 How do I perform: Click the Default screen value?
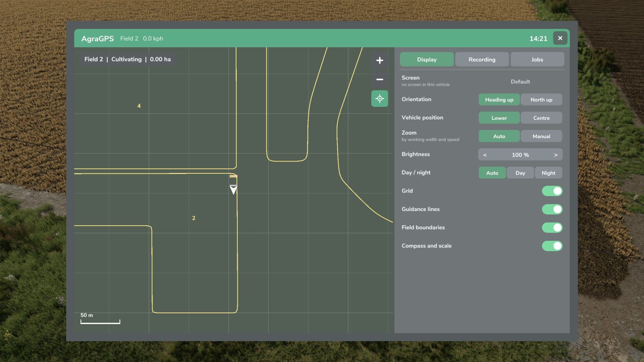tap(520, 81)
